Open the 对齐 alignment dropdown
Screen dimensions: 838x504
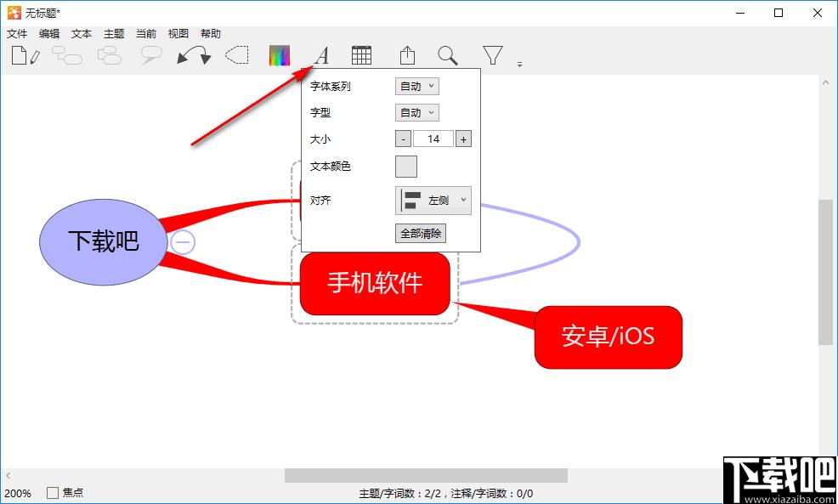pyautogui.click(x=433, y=201)
